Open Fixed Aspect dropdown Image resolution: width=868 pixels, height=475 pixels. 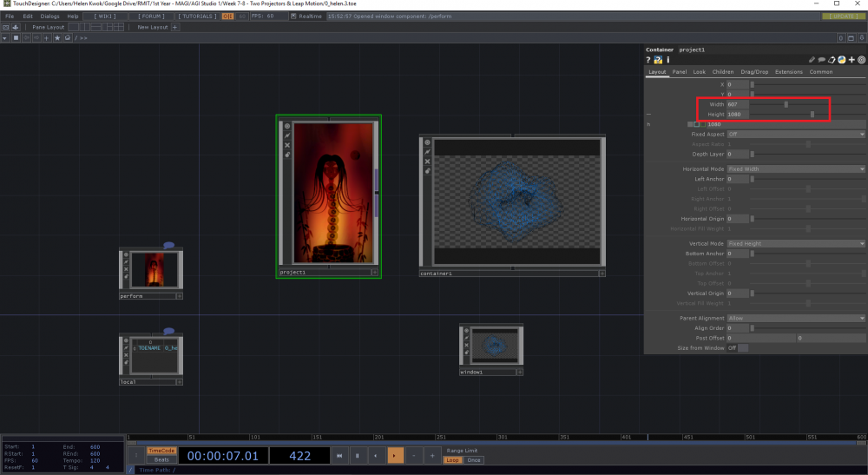click(796, 134)
